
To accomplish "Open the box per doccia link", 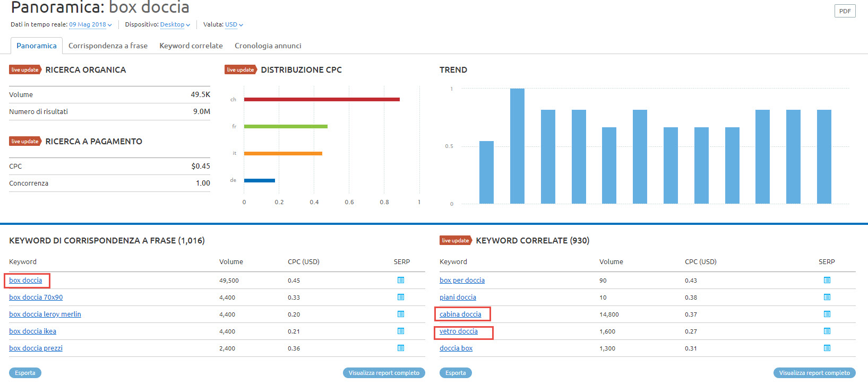I will (x=462, y=280).
